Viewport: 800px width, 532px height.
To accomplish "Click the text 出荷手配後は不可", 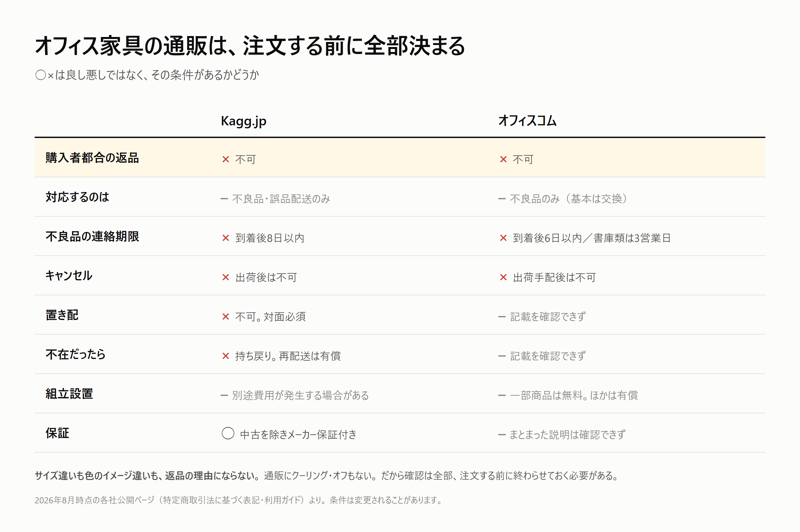I will click(x=554, y=277).
